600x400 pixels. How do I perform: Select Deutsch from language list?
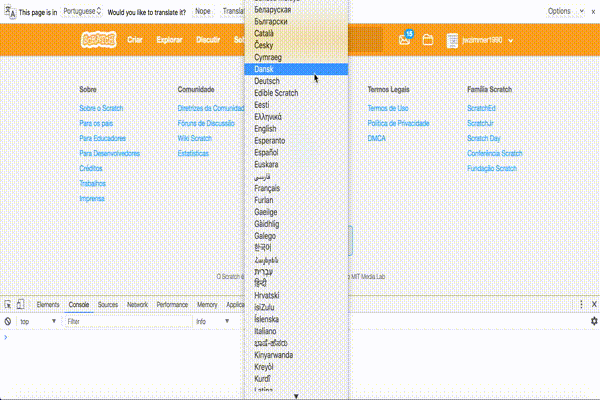[296, 81]
